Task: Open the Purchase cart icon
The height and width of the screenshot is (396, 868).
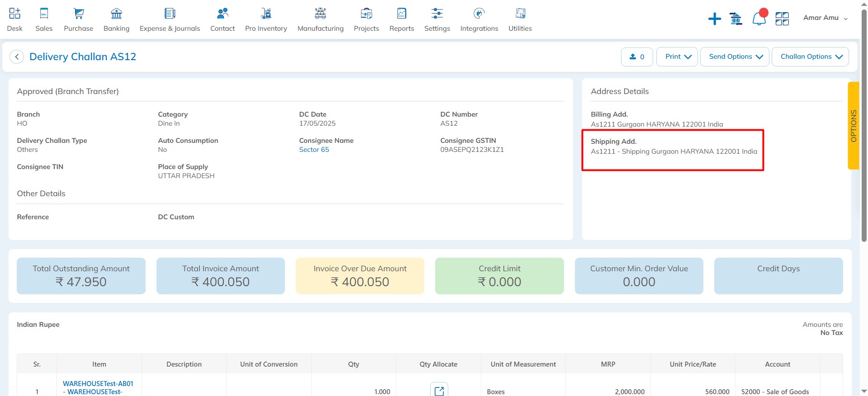Action: click(79, 14)
